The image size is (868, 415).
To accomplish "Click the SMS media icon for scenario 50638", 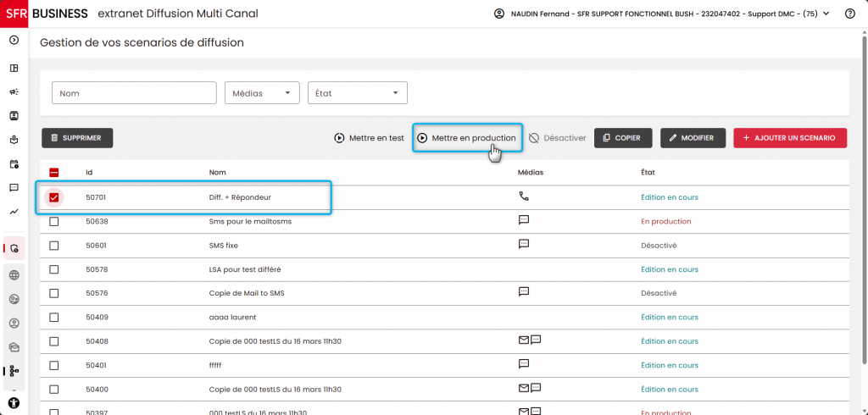I will pos(524,219).
